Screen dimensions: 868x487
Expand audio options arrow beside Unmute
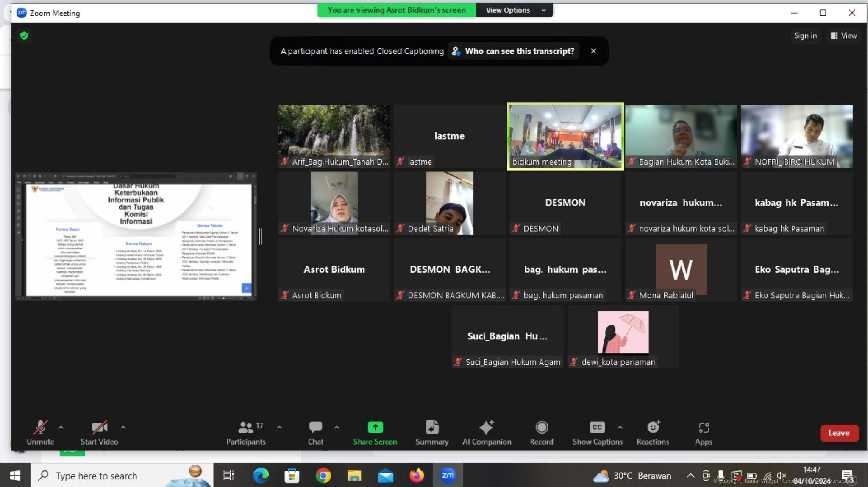(61, 427)
